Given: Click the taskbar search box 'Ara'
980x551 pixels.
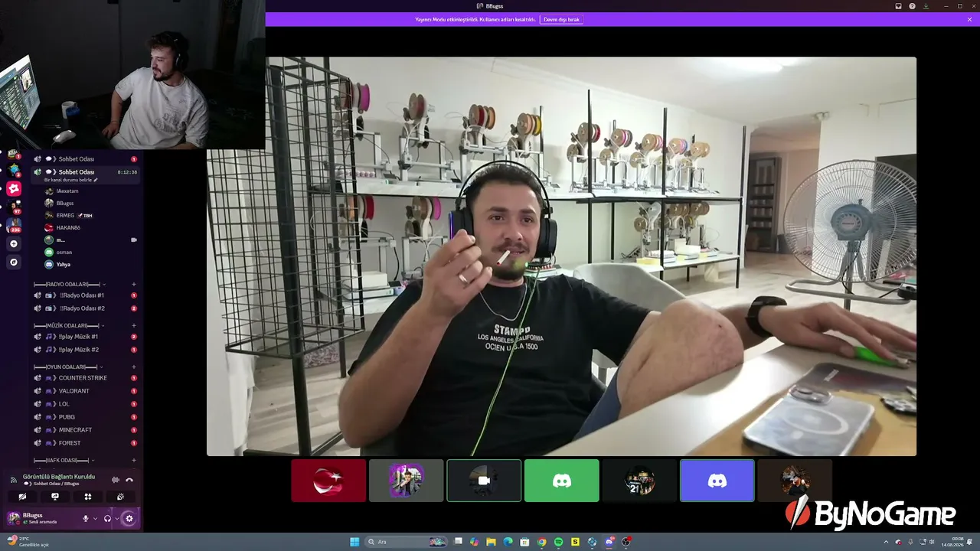Looking at the screenshot, I should (407, 542).
